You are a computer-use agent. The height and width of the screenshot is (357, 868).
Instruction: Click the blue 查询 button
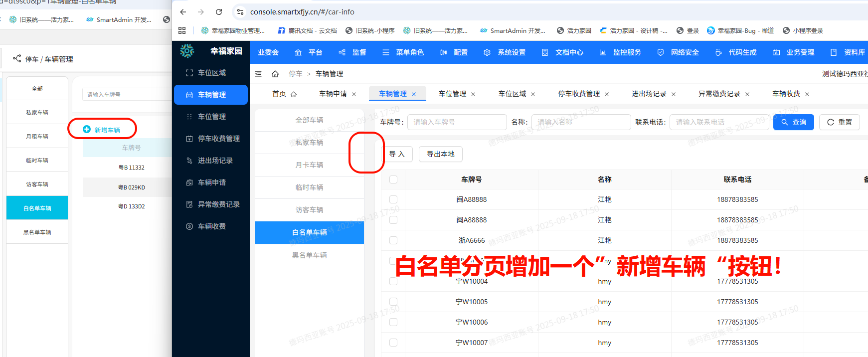(793, 122)
